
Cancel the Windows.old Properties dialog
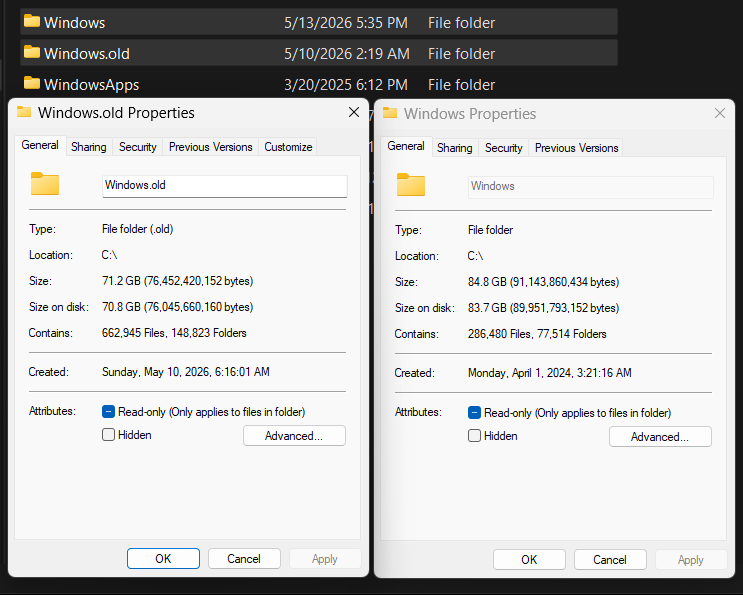pyautogui.click(x=244, y=559)
